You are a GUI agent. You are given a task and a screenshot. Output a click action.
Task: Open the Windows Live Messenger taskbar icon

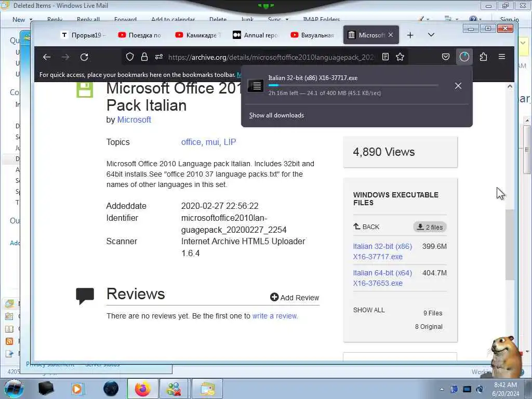174,389
